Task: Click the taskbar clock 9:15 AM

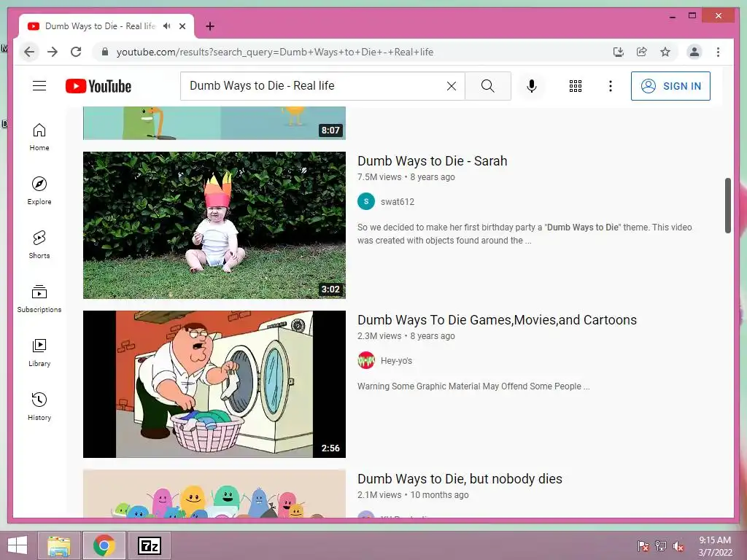Action: 715,546
